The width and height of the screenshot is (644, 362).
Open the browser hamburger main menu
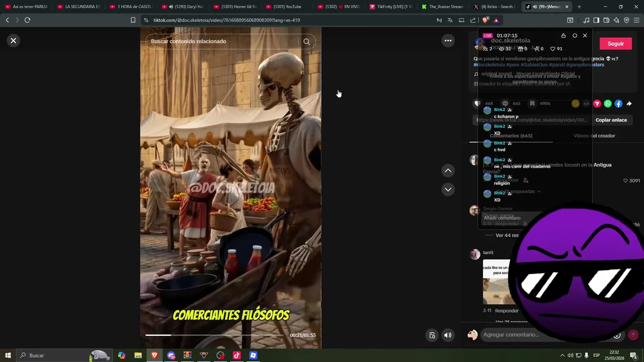pos(637,20)
